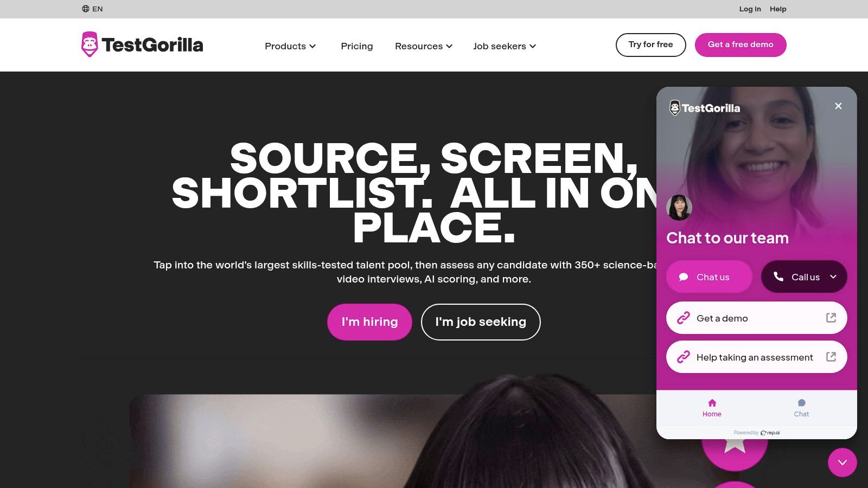Open the Pricing page
868x488 pixels.
(357, 46)
